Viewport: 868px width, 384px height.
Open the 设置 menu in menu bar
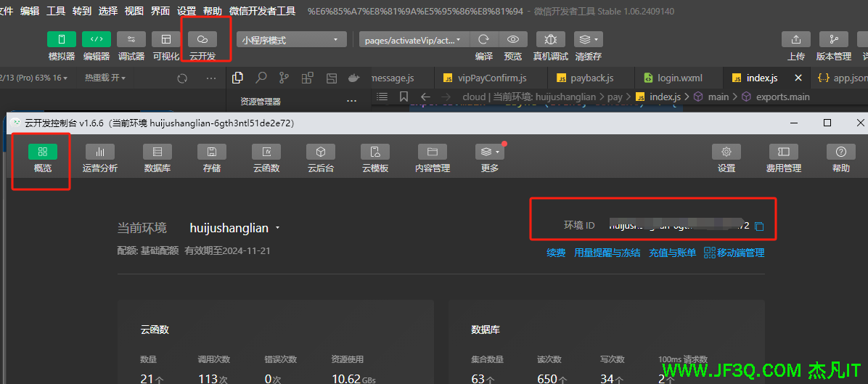[187, 11]
